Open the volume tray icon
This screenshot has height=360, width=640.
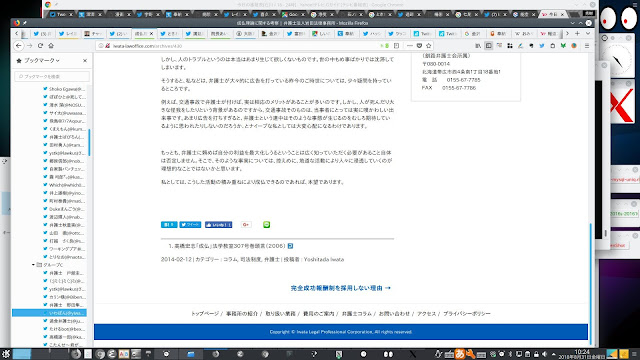click(x=544, y=354)
